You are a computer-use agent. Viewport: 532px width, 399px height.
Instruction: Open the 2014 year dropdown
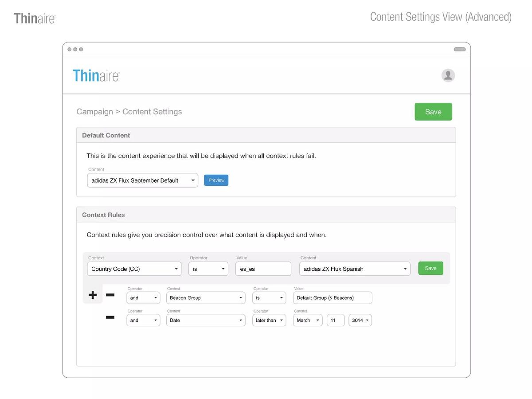pos(360,320)
